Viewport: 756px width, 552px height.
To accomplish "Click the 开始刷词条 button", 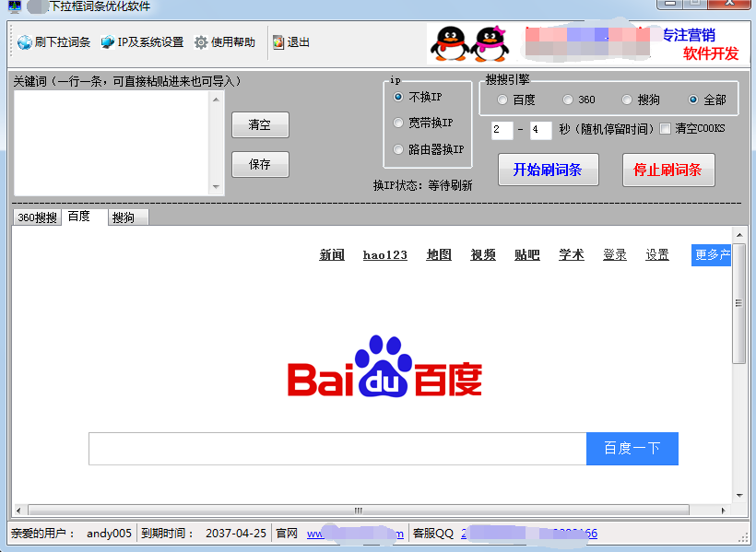I will 549,170.
